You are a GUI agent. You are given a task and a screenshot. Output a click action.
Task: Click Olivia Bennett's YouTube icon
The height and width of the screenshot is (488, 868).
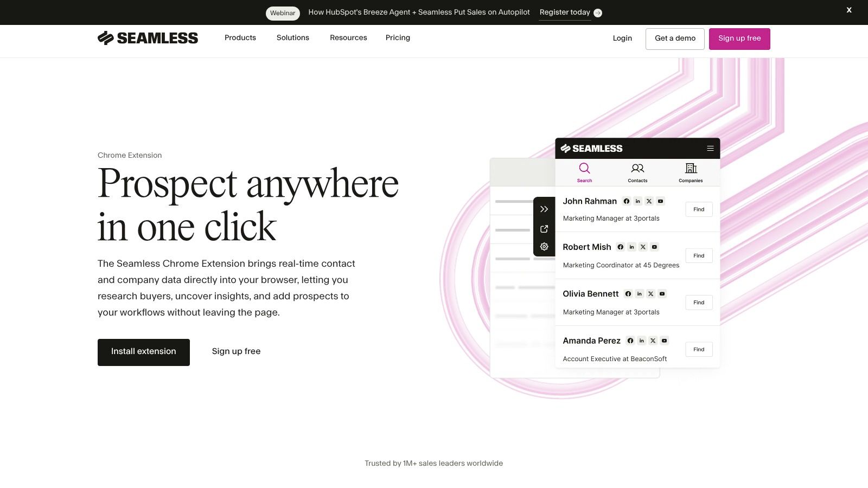pyautogui.click(x=662, y=294)
